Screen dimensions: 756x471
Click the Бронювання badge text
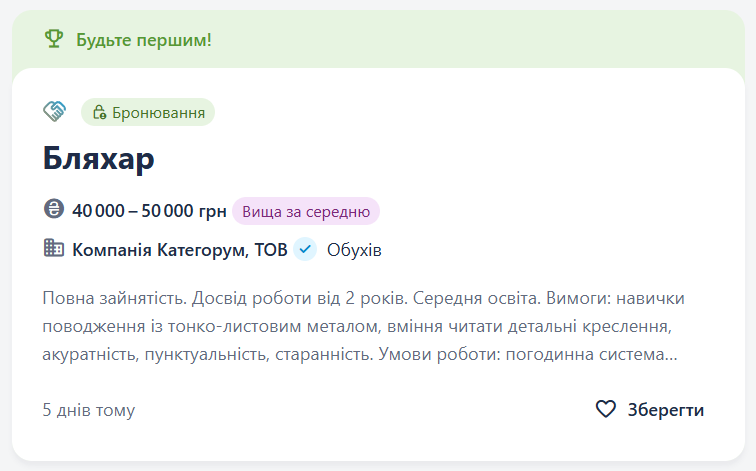tap(158, 113)
